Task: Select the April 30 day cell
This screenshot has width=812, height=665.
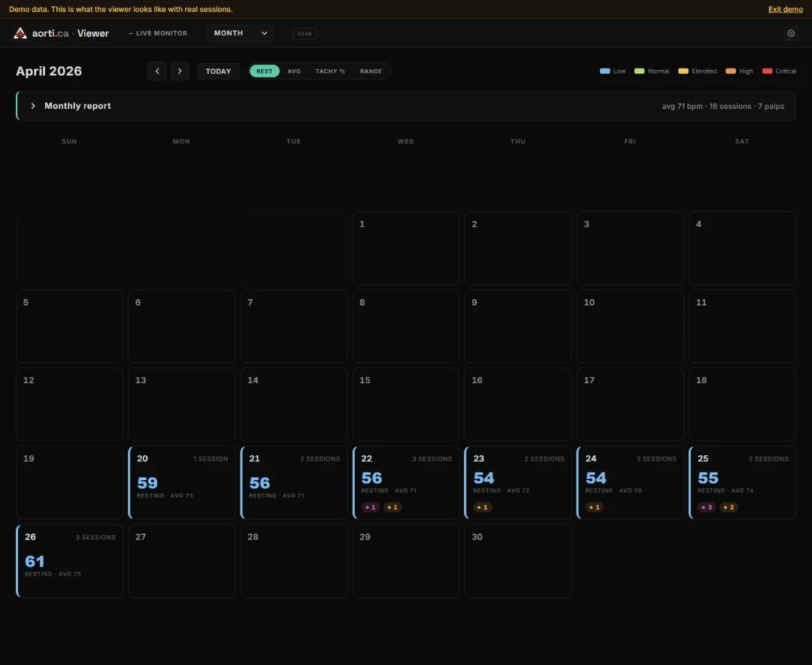Action: (518, 561)
